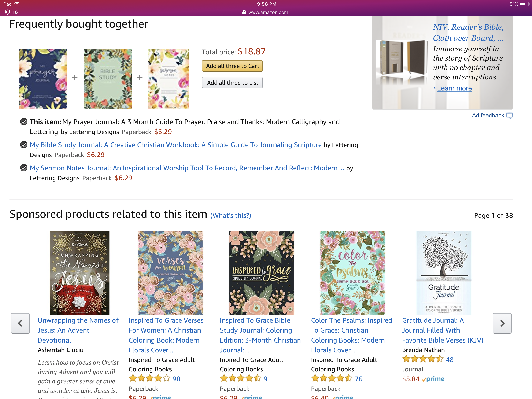Click the Bible Study book cover thumbnail
Viewport: 532px width, 399px height.
pyautogui.click(x=107, y=79)
